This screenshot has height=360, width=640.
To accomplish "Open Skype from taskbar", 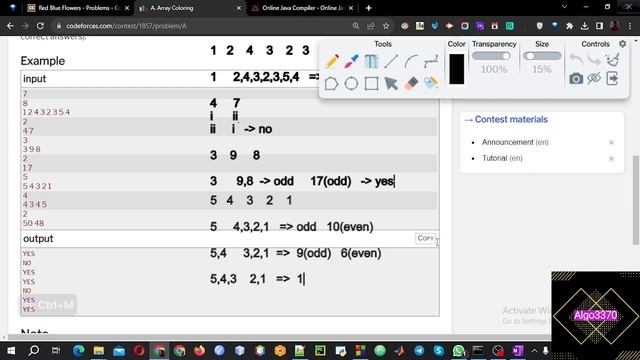I will (439, 351).
